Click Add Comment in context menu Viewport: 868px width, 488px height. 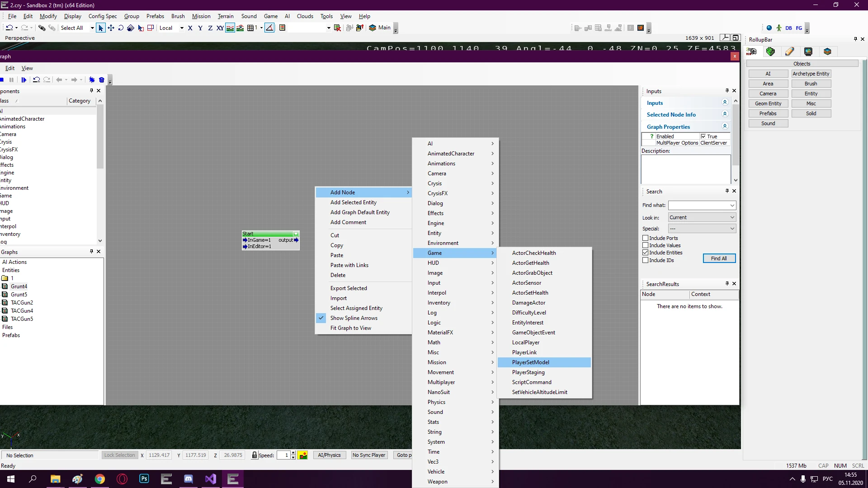pyautogui.click(x=348, y=222)
